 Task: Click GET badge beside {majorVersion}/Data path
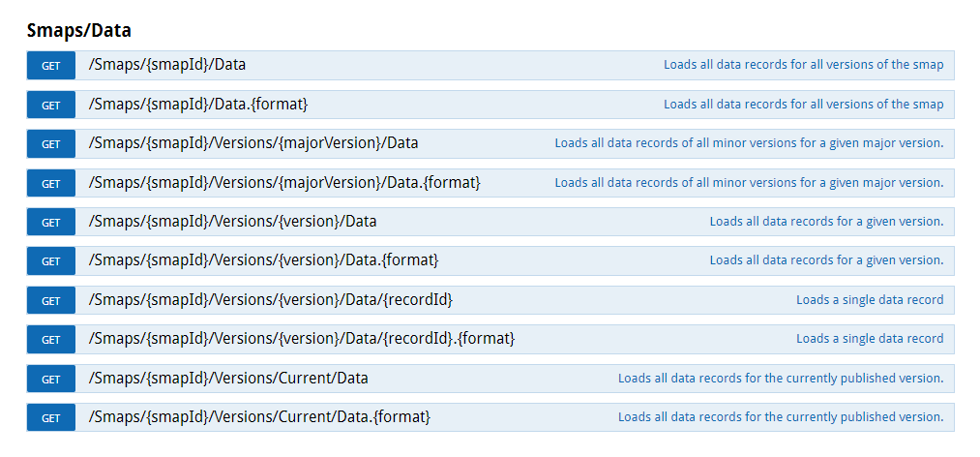[x=51, y=144]
